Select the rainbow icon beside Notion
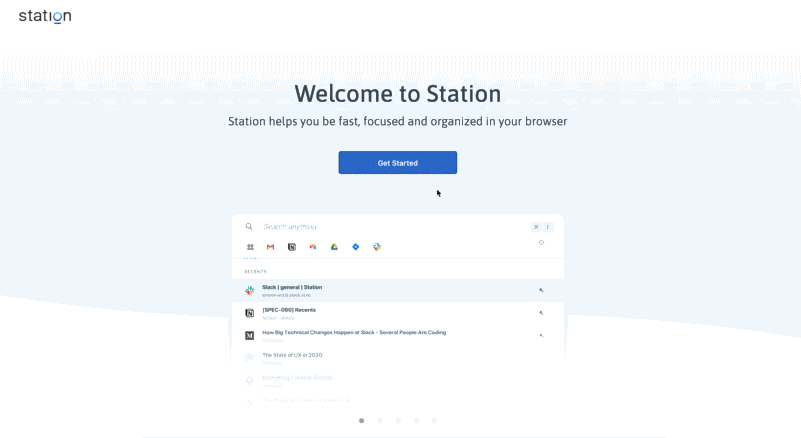This screenshot has width=801, height=438. click(313, 247)
